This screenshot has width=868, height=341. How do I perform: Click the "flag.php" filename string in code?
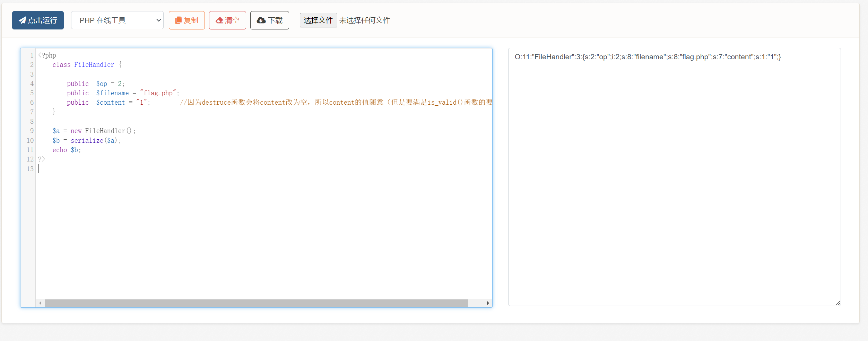coord(158,93)
